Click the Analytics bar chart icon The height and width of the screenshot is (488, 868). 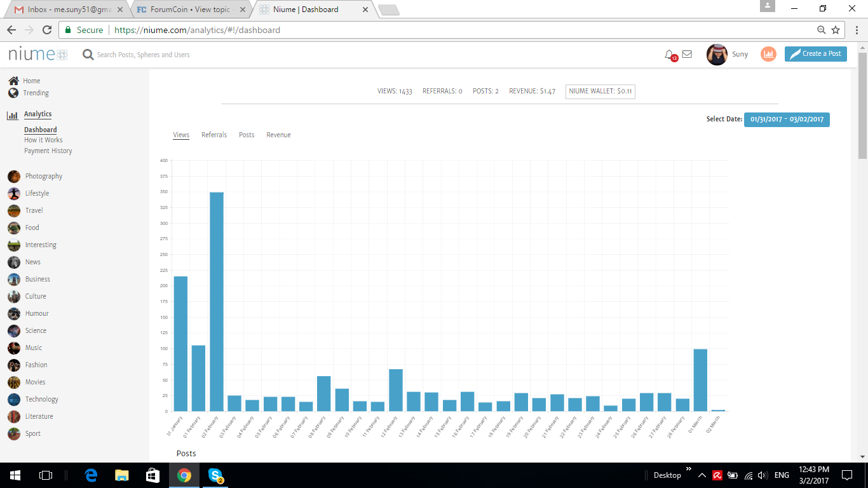pyautogui.click(x=12, y=116)
